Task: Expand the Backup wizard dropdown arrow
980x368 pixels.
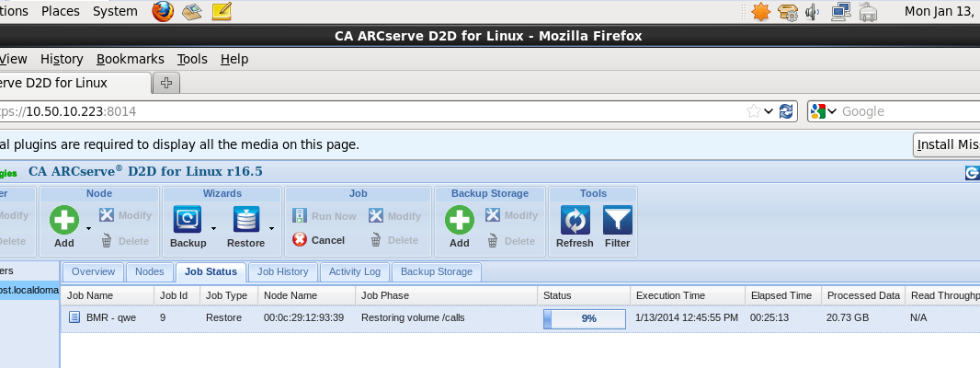Action: point(213,228)
